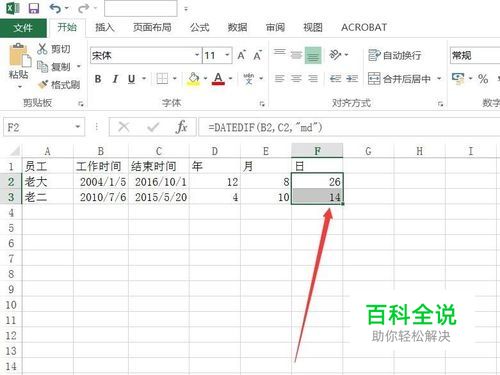Expand the copy 复制 options arrow
500x375 pixels.
tap(79, 67)
